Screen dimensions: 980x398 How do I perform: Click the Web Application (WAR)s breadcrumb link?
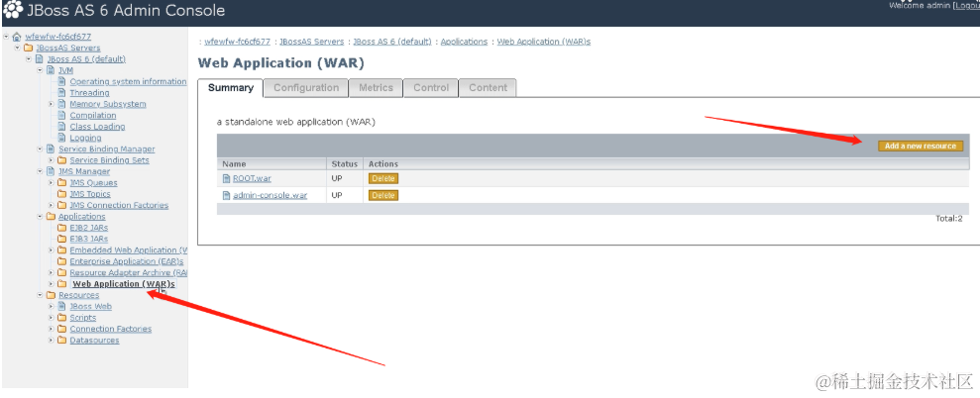(544, 42)
